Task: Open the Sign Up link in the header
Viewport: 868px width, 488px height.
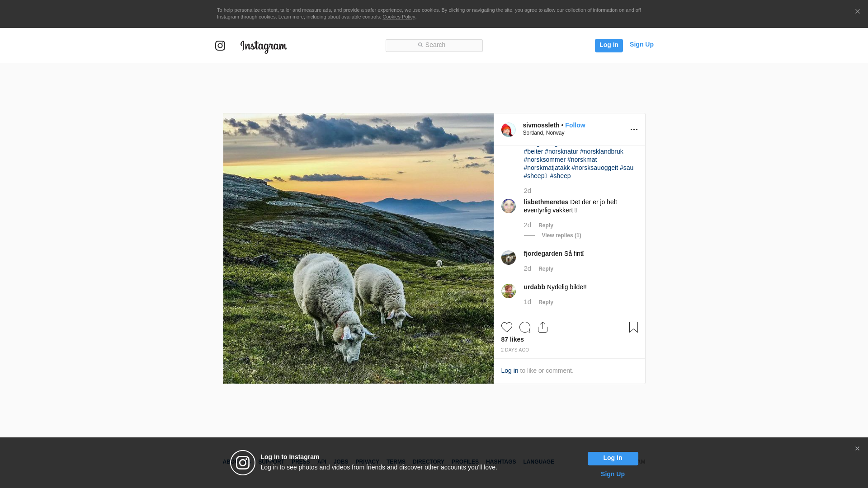Action: pyautogui.click(x=641, y=44)
